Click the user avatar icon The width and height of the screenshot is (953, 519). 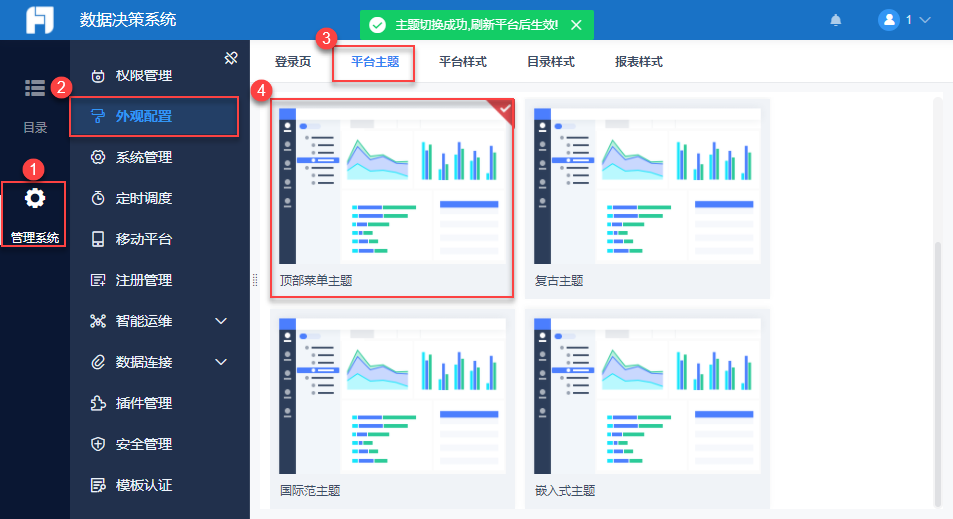(889, 20)
